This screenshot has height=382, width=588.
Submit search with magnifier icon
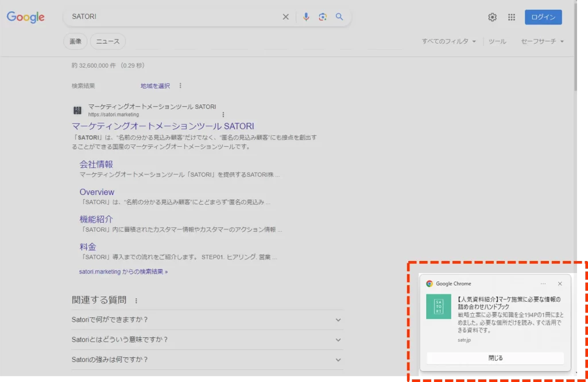(x=339, y=17)
